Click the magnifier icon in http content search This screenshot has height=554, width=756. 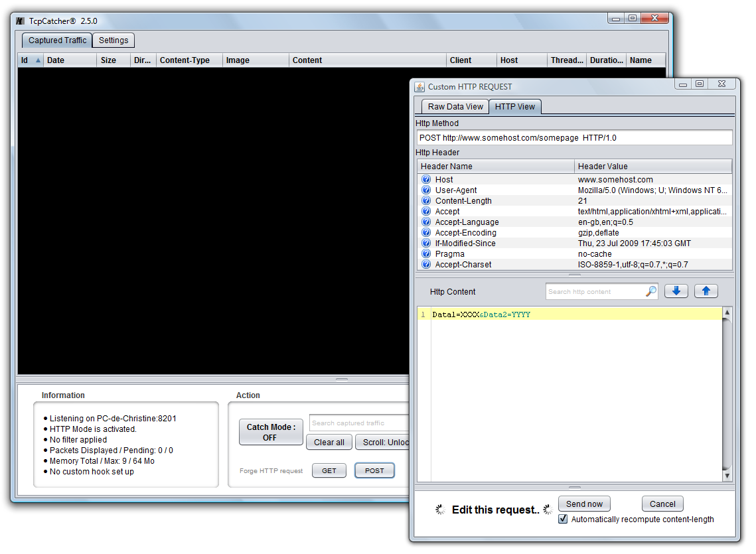[x=651, y=291]
